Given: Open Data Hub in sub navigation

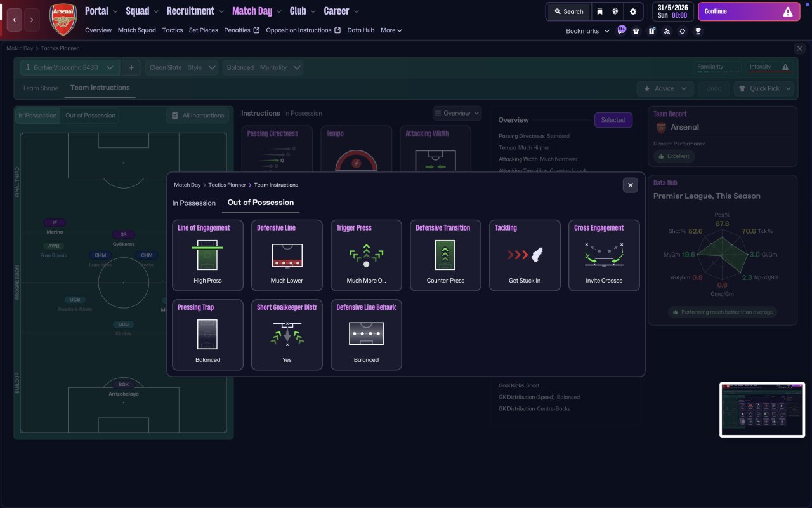Looking at the screenshot, I should (x=361, y=30).
